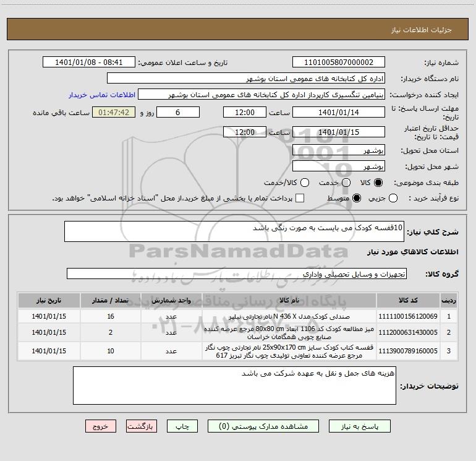Click the announcement date field 1401/01/08 - 08:41
This screenshot has width=476, height=461.
tap(88, 62)
